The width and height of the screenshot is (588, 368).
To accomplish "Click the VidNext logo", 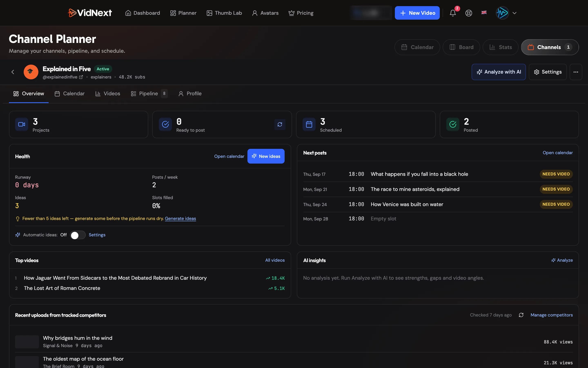I will 90,13.
